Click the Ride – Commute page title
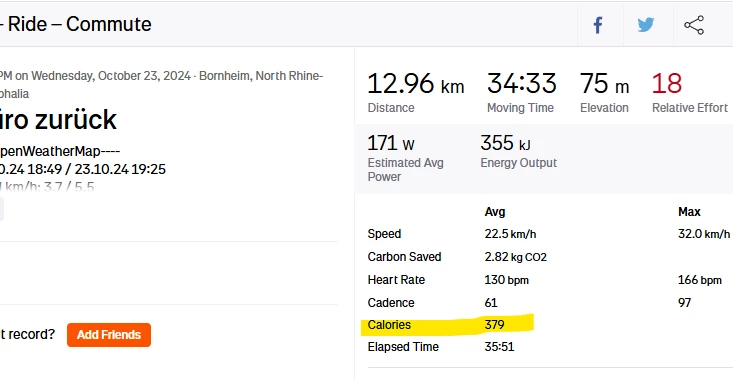The height and width of the screenshot is (380, 733). (76, 24)
